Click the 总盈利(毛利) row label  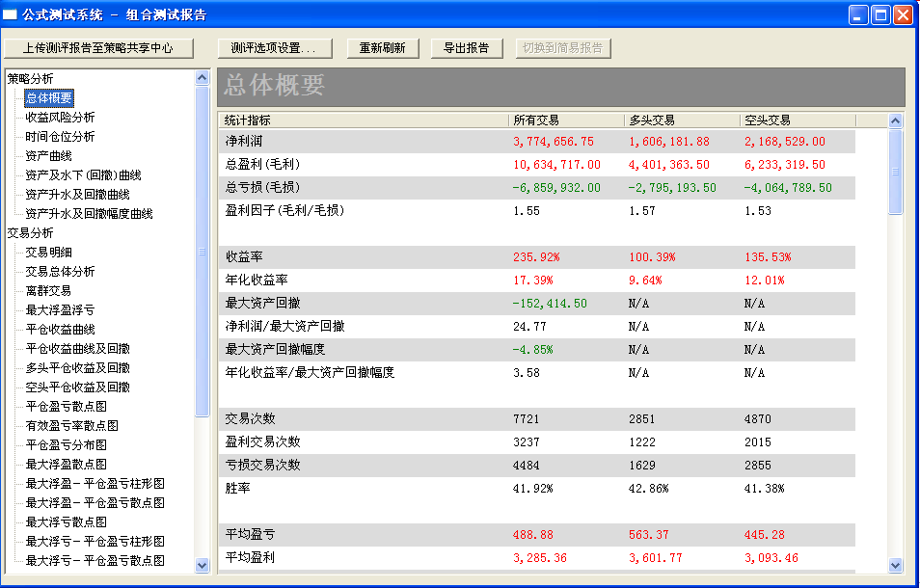[x=262, y=164]
